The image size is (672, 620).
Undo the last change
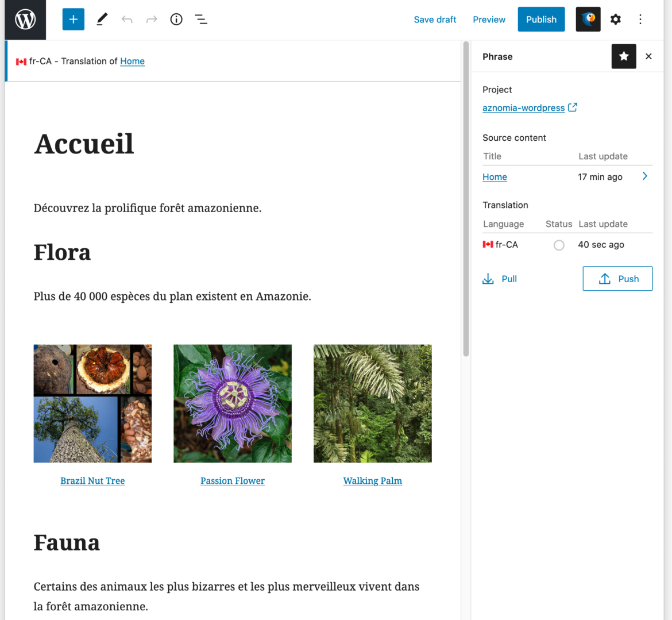(128, 19)
